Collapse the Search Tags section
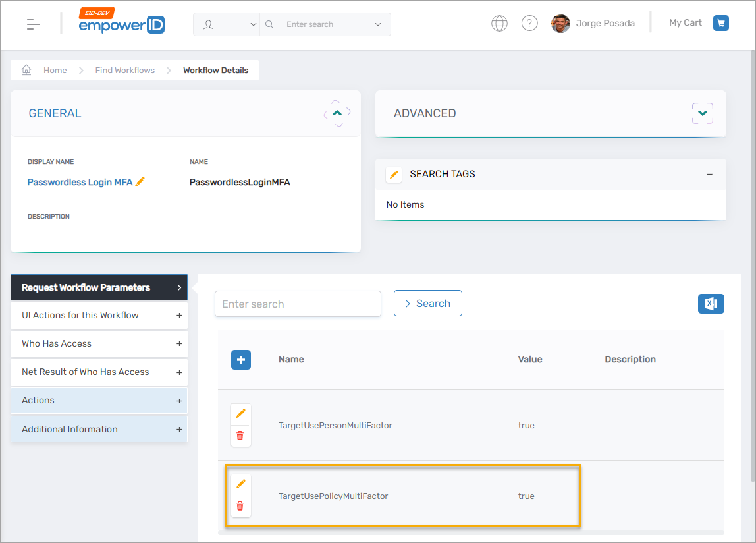 [x=709, y=175]
